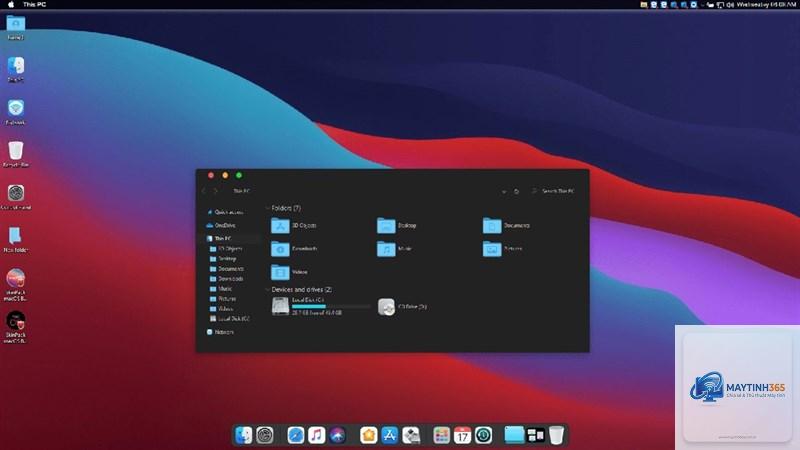
Task: Select Documents in sidebar tree
Action: coord(227,268)
